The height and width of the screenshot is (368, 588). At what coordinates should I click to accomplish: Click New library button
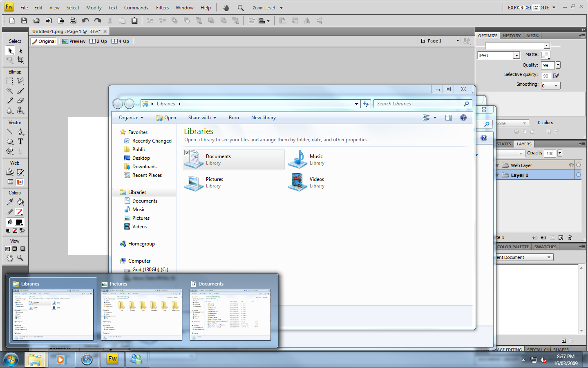point(264,118)
